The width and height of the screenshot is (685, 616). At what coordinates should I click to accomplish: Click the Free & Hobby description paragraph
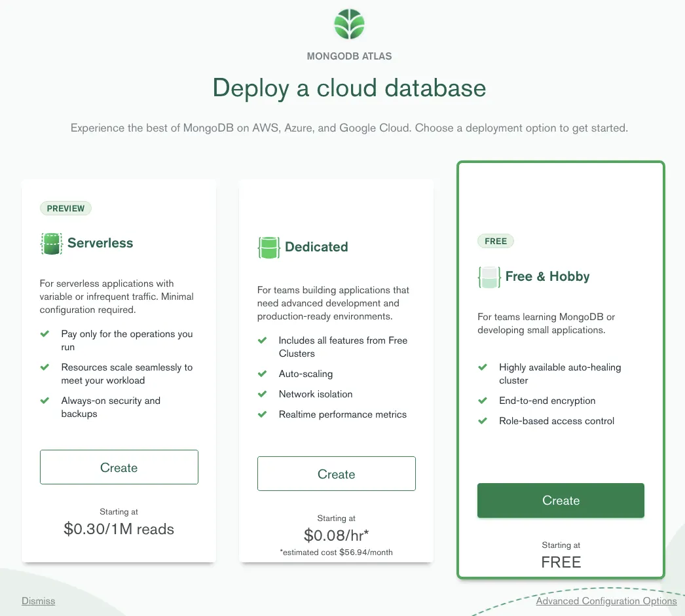coord(546,323)
